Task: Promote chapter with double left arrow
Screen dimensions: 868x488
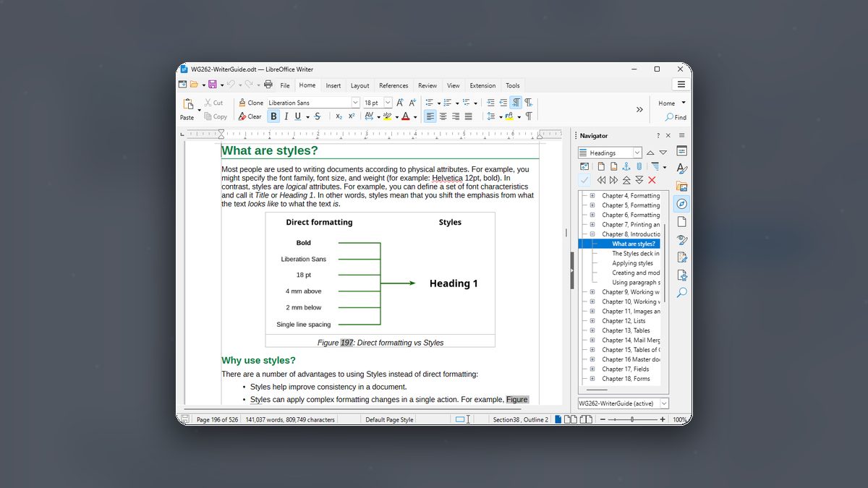Action: coord(600,180)
